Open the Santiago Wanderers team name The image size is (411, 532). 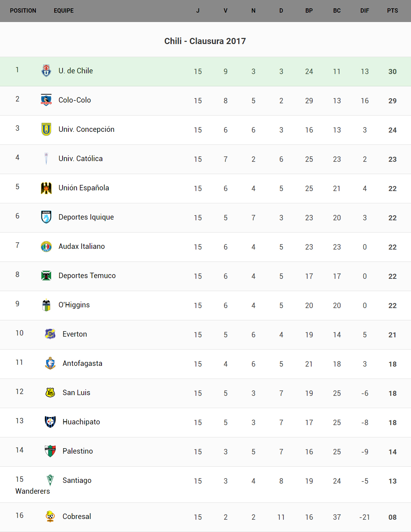coord(77,480)
